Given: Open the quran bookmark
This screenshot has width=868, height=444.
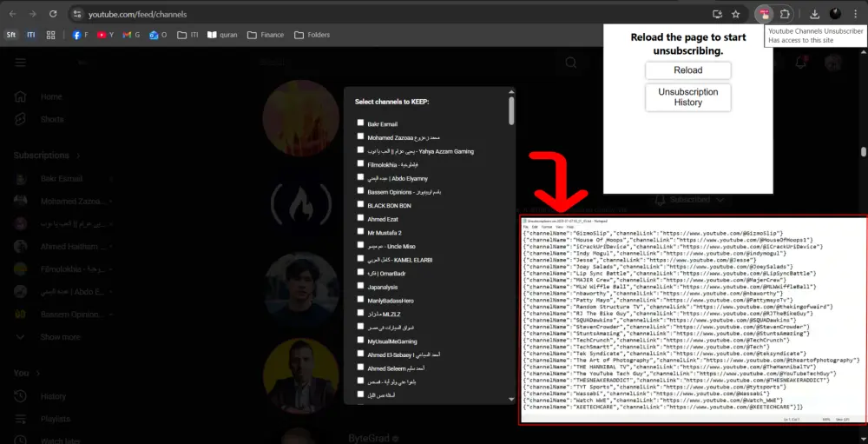Looking at the screenshot, I should point(222,35).
